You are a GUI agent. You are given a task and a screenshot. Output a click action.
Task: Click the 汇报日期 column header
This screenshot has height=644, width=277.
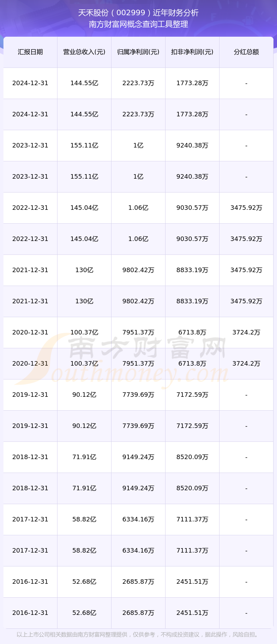coord(30,52)
